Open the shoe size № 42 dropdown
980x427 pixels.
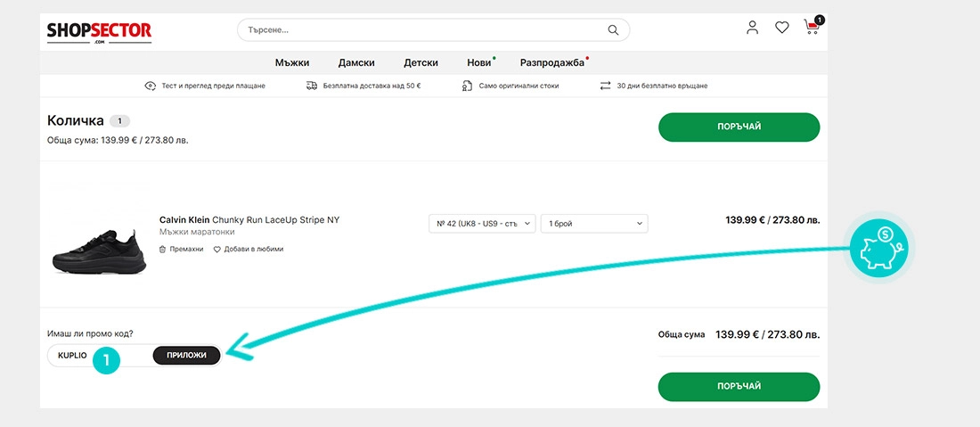482,223
